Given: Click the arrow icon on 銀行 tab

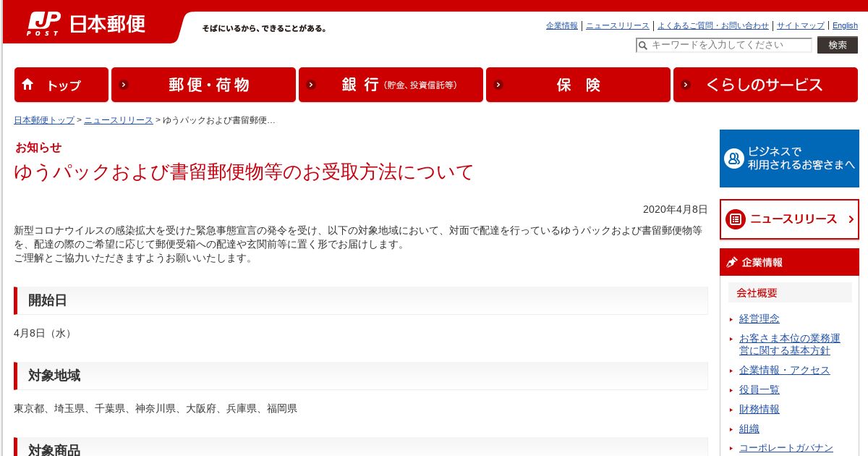Looking at the screenshot, I should click(x=311, y=85).
